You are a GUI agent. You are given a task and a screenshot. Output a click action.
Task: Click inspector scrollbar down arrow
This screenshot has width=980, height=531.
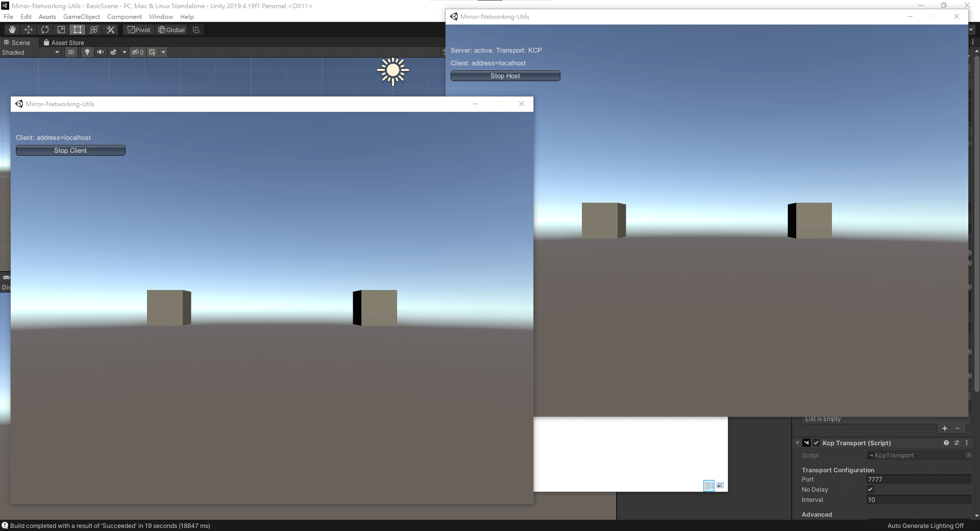pyautogui.click(x=976, y=516)
